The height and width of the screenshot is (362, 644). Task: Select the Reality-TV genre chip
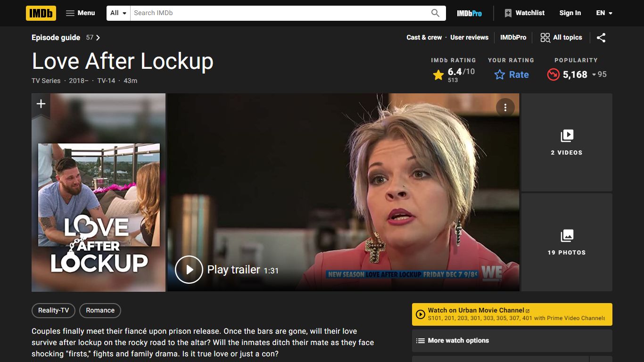[53, 311]
